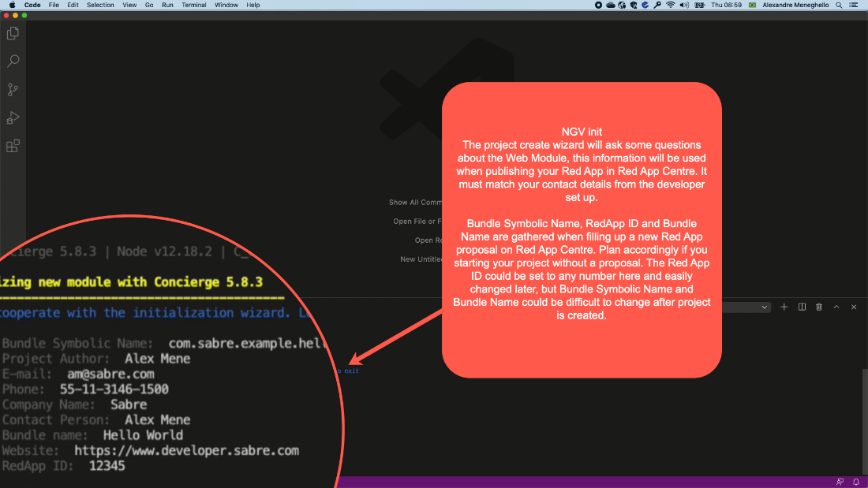Open the battery status menu
Viewport: 868px width, 488px height.
click(x=700, y=5)
